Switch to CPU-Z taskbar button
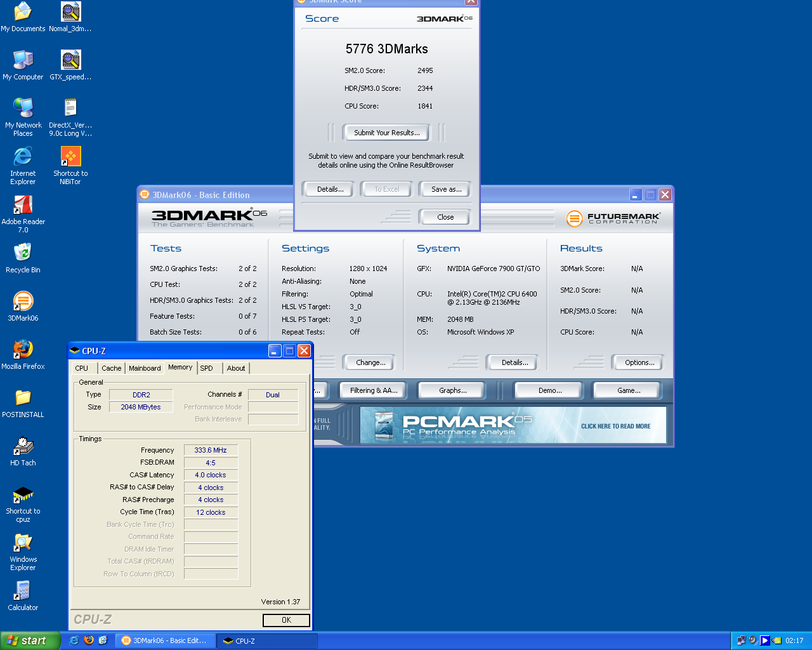Image resolution: width=812 pixels, height=650 pixels. pyautogui.click(x=267, y=640)
